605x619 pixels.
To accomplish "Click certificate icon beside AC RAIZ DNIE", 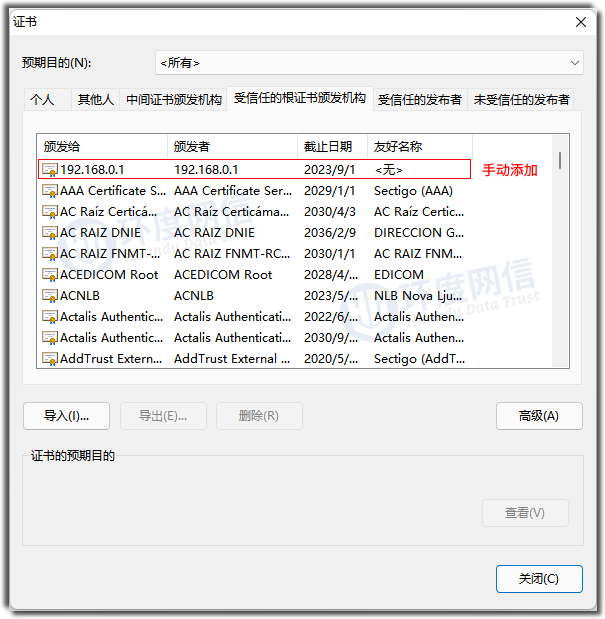I will tap(50, 233).
